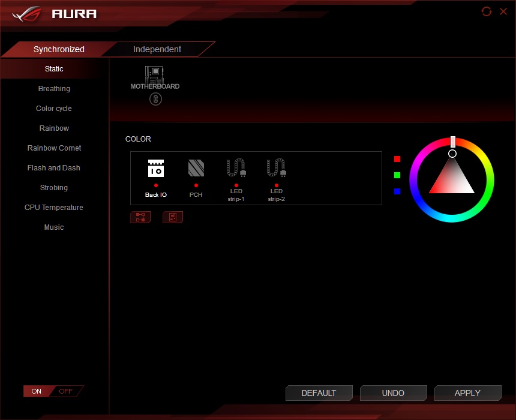Click the ROG logo in the header

27,14
